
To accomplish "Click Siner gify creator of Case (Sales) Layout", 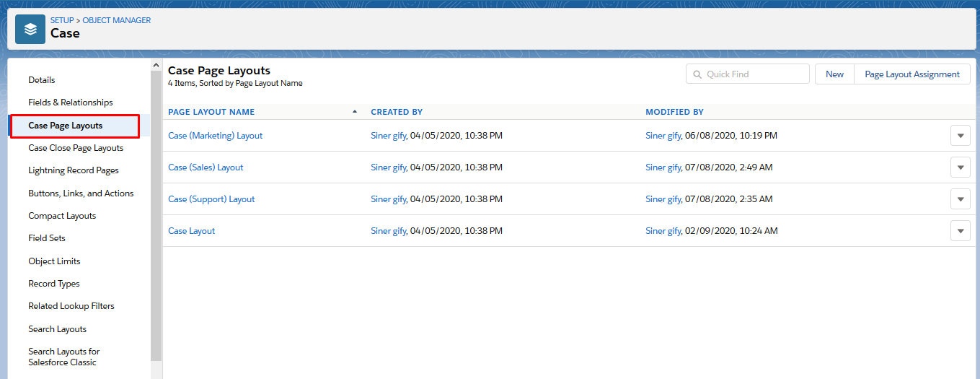I will [389, 167].
